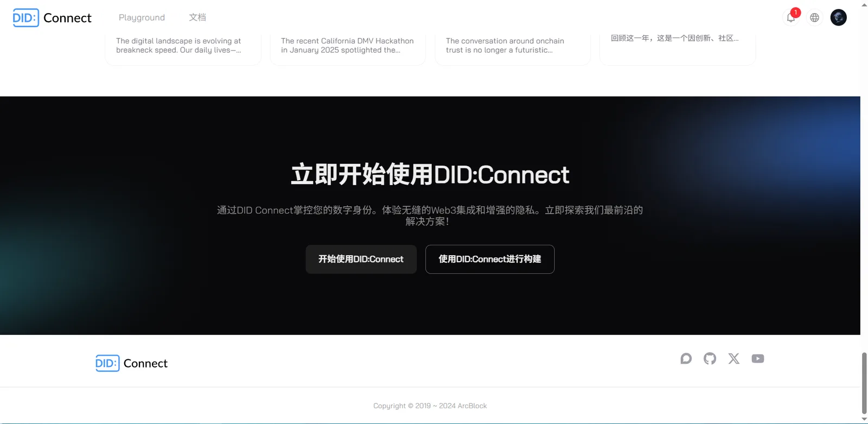
Task: Open the notifications bell icon
Action: 791,17
